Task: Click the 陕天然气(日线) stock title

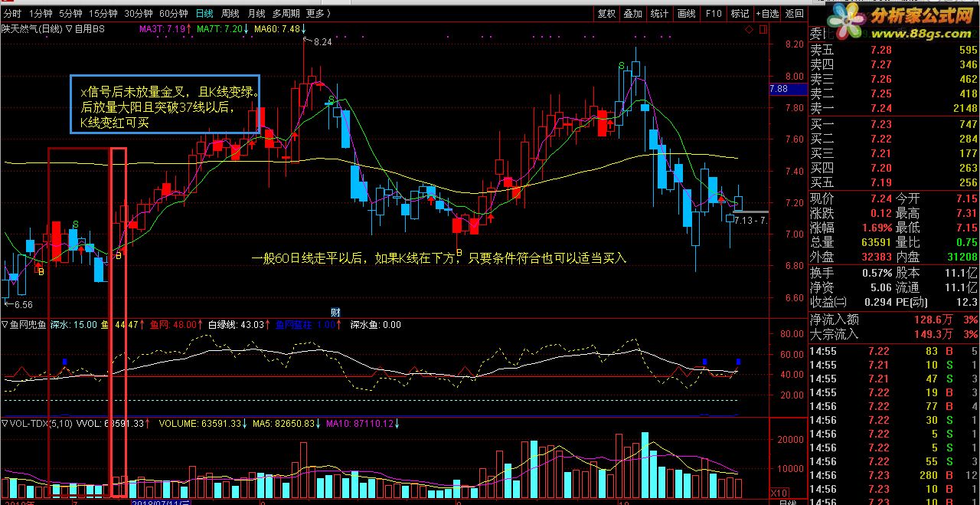Action: pyautogui.click(x=31, y=30)
